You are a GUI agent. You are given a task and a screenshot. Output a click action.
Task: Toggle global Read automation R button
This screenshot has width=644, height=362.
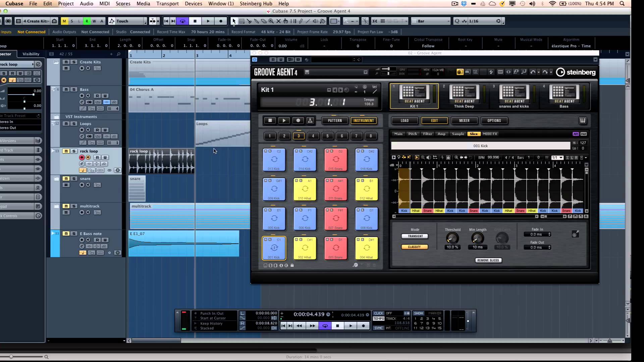(x=87, y=21)
